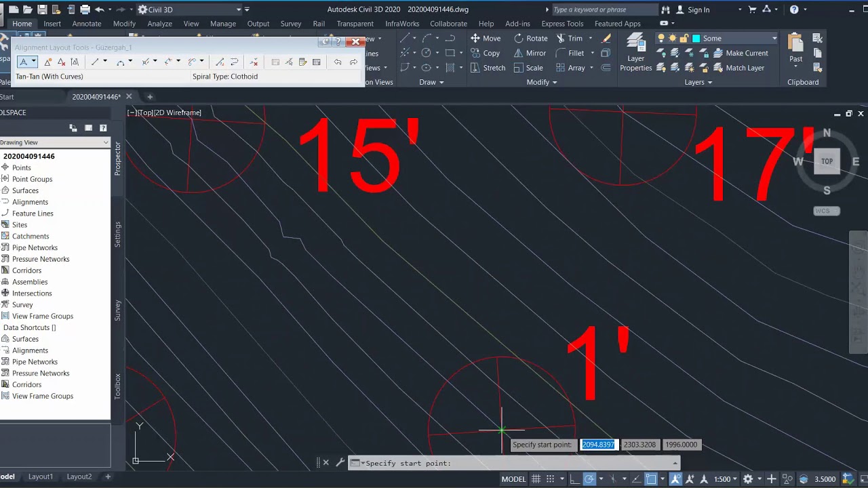Image resolution: width=868 pixels, height=488 pixels.
Task: Toggle the drawing grid display in status bar
Action: pos(536,479)
